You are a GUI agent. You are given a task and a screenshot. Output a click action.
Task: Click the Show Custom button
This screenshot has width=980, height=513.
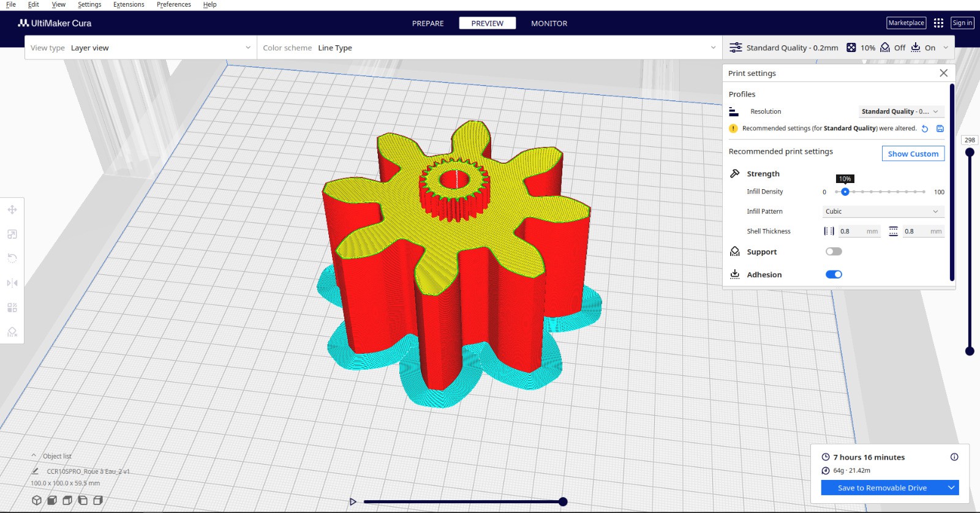913,154
